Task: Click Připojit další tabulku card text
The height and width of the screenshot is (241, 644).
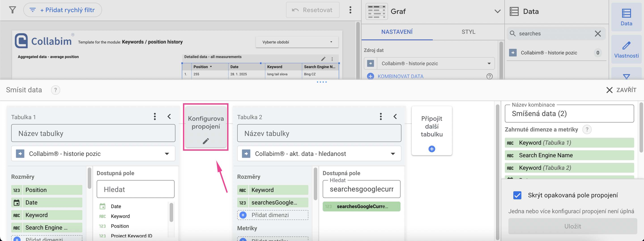Action: (x=431, y=126)
